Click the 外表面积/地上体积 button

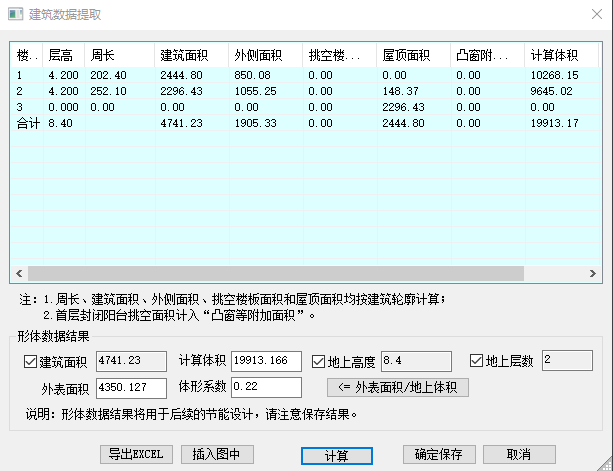pyautogui.click(x=397, y=387)
